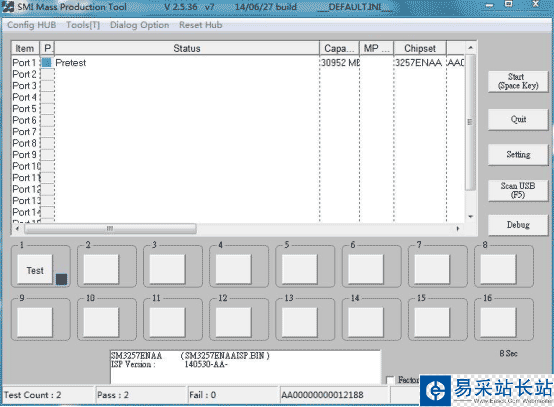Click the empty button in slot 5
Screen dimensions: 554x407
pos(300,270)
